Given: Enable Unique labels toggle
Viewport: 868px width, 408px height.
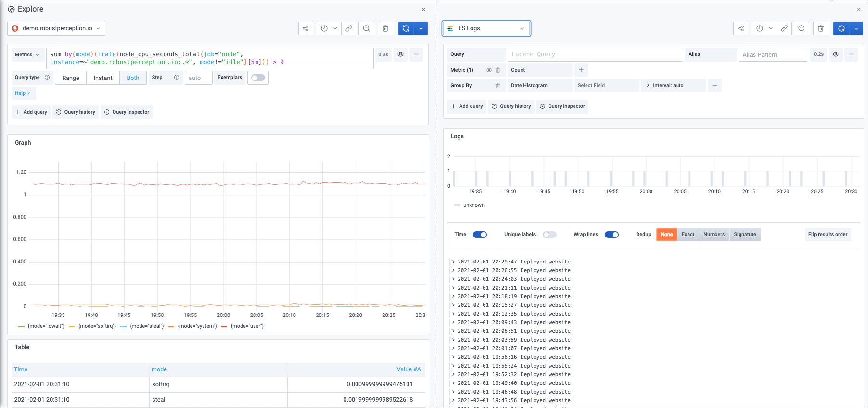Looking at the screenshot, I should 549,235.
